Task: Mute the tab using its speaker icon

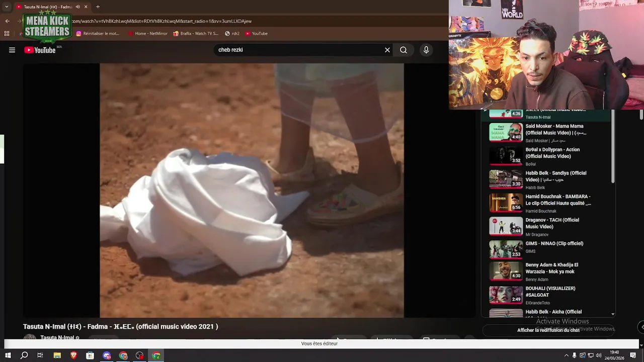Action: [x=77, y=7]
